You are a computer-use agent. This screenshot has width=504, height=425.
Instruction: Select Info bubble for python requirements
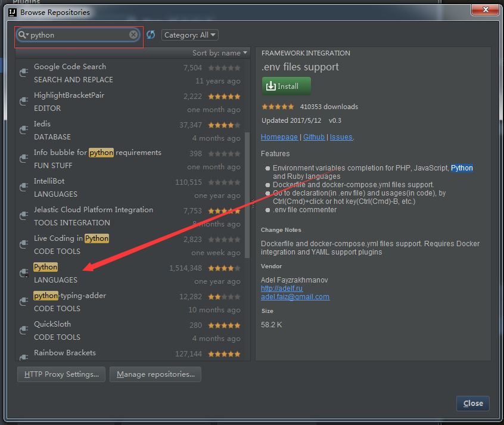tap(97, 153)
